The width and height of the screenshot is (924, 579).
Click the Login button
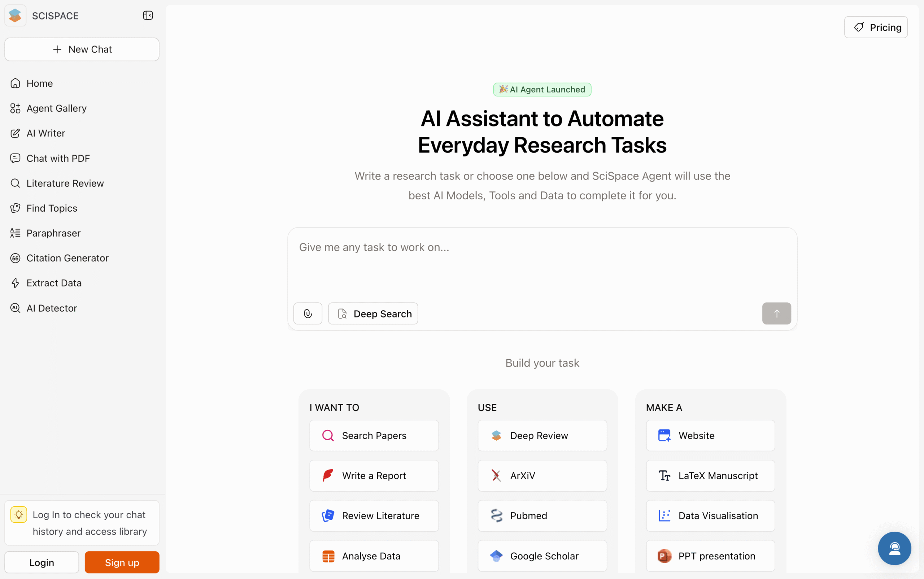pyautogui.click(x=42, y=562)
